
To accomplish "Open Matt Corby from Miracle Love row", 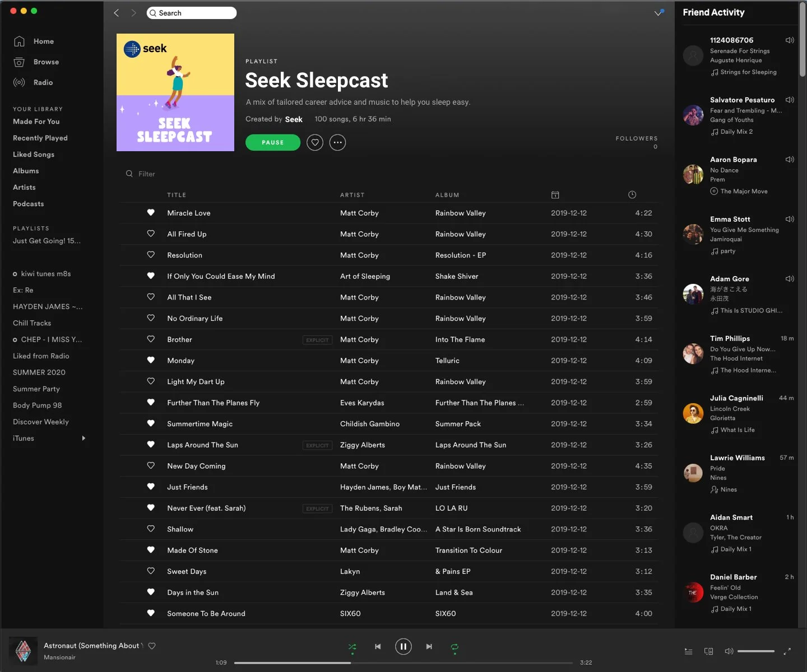I will (x=359, y=213).
